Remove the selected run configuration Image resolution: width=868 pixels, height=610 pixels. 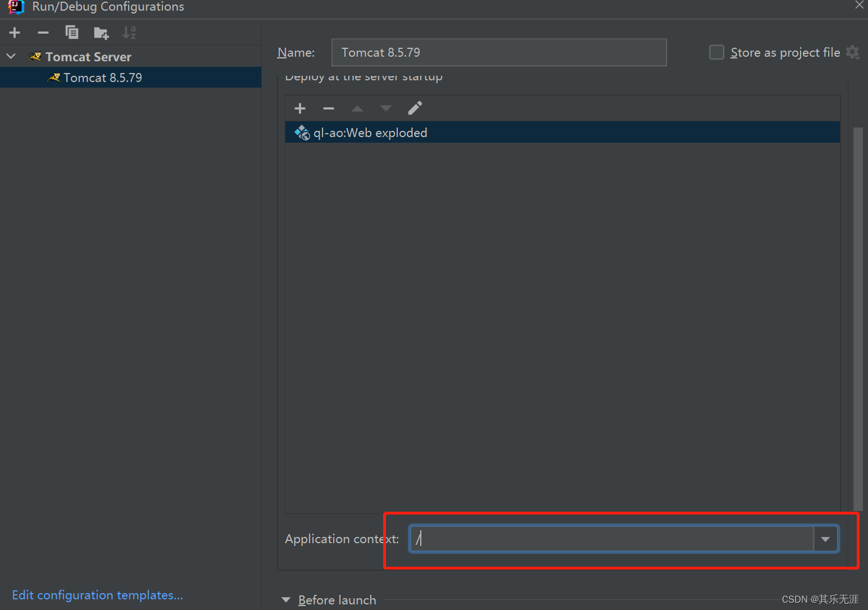click(x=43, y=33)
